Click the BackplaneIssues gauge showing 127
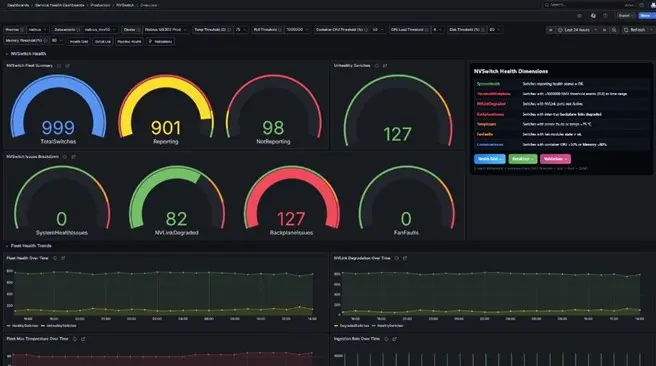Image resolution: width=656 pixels, height=366 pixels. pyautogui.click(x=292, y=201)
